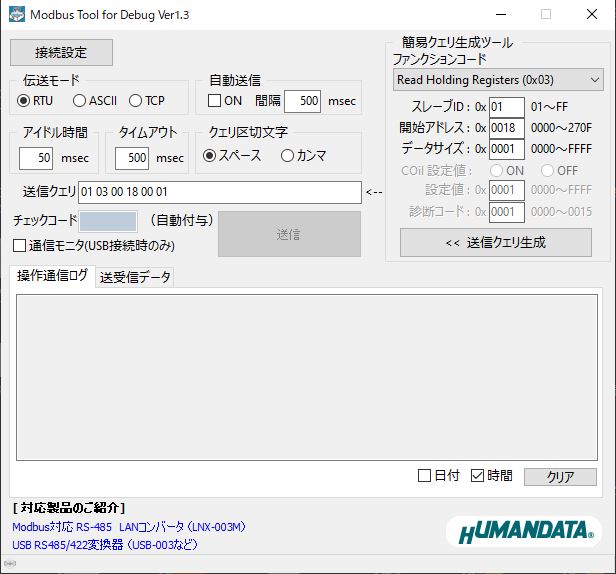616x574 pixels.
Task: Open the 接続設定 connection settings
Action: [x=61, y=52]
